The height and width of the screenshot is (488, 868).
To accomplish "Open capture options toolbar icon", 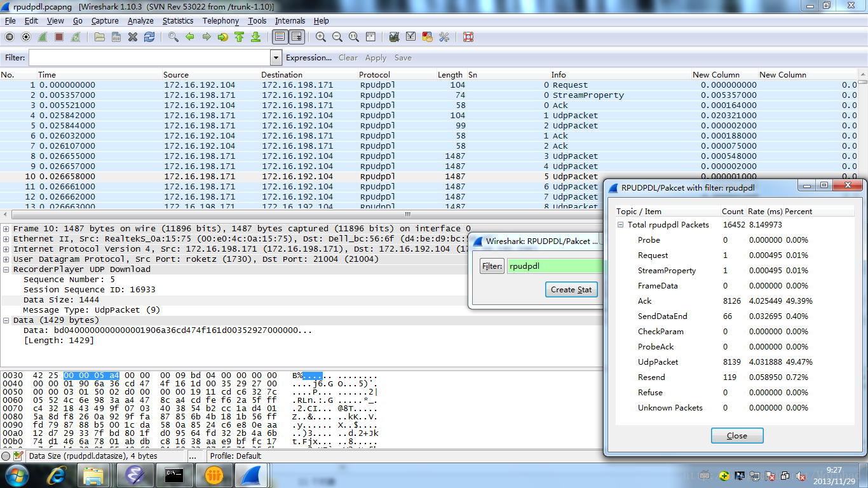I will [x=26, y=37].
